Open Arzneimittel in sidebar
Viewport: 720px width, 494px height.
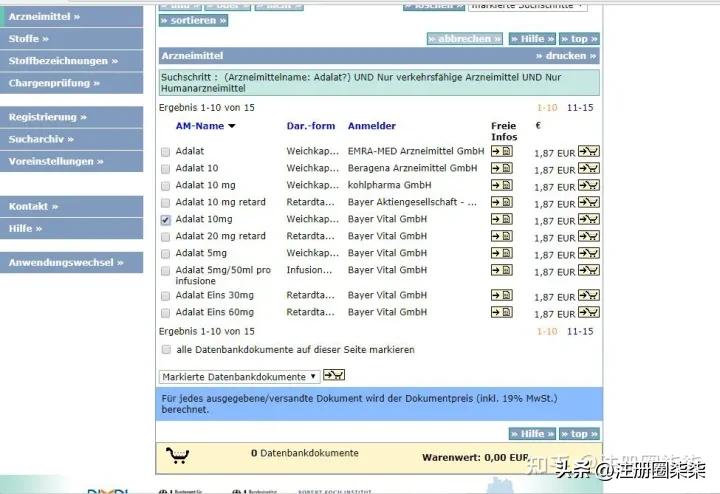tap(72, 17)
